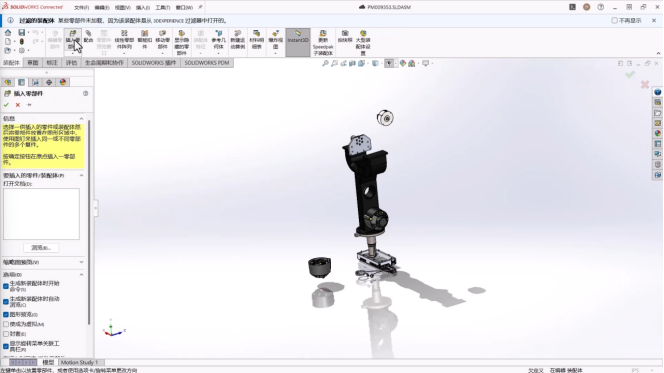Open the 工具(T) menu

163,8
